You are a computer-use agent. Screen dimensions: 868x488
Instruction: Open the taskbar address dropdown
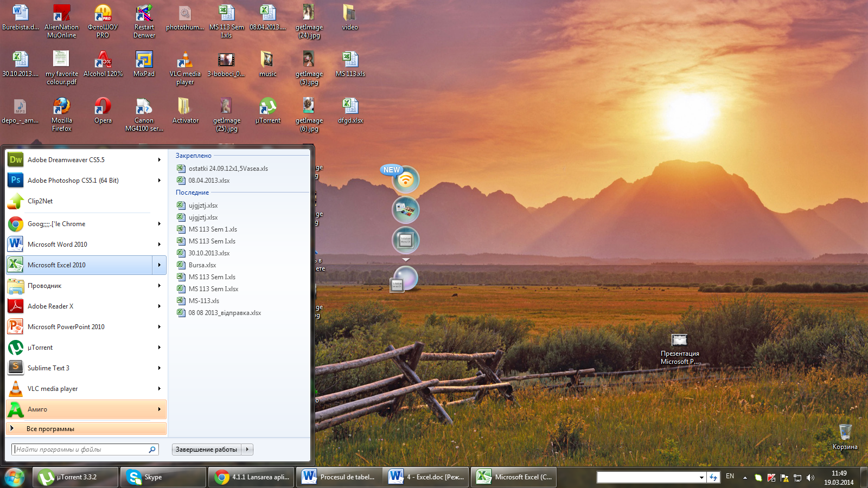click(x=701, y=478)
